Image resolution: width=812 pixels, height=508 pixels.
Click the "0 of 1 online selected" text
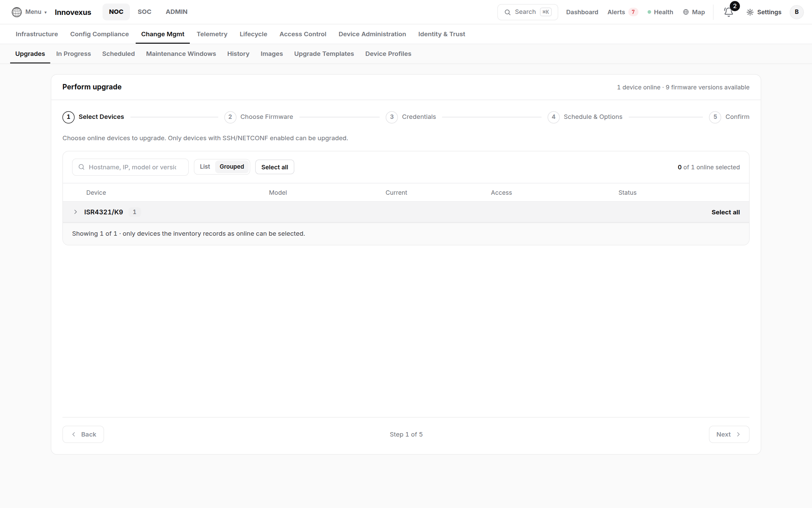(x=708, y=167)
